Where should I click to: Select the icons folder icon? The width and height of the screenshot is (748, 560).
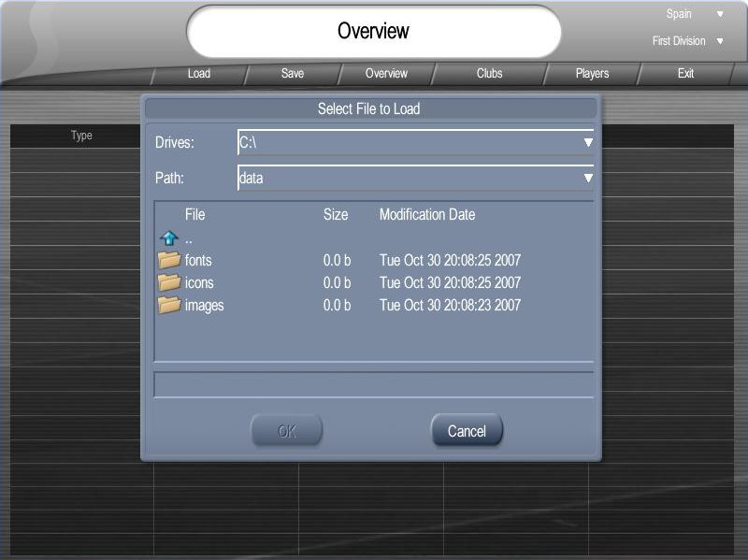pos(169,282)
